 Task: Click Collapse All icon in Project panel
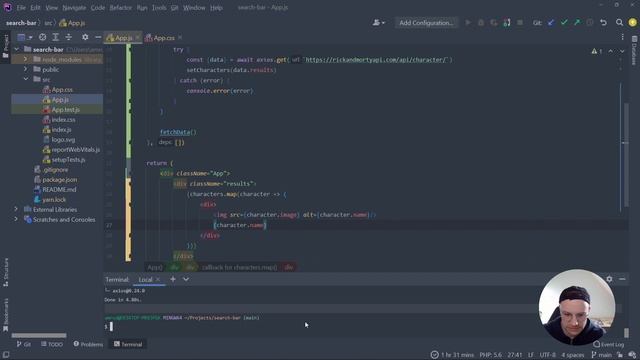[69, 37]
